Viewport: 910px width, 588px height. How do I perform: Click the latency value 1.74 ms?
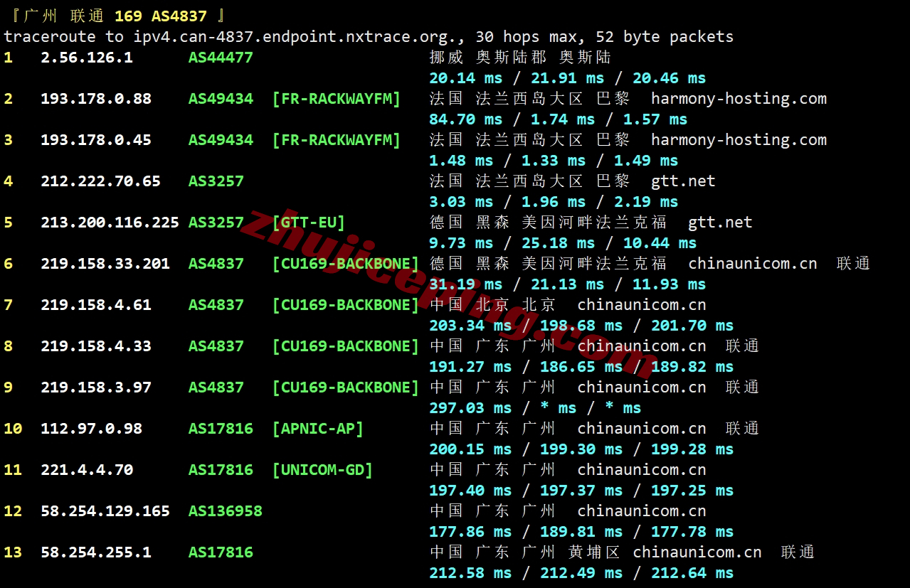pos(563,119)
